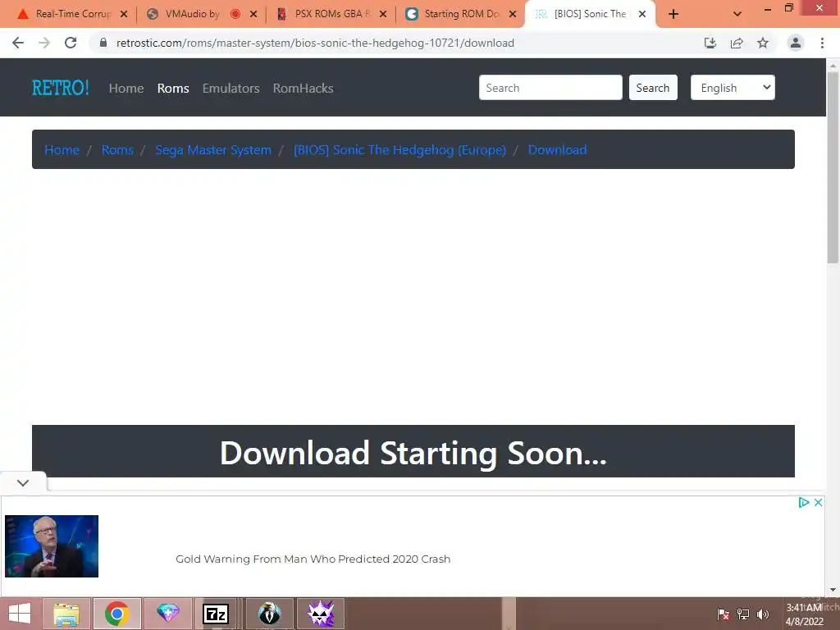
Task: Collapse the bottom ad with chevron
Action: tap(23, 482)
